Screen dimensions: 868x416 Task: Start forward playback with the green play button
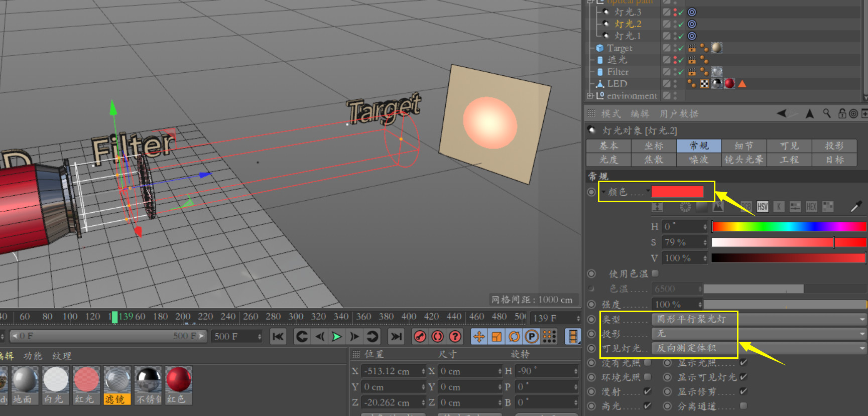coord(337,336)
